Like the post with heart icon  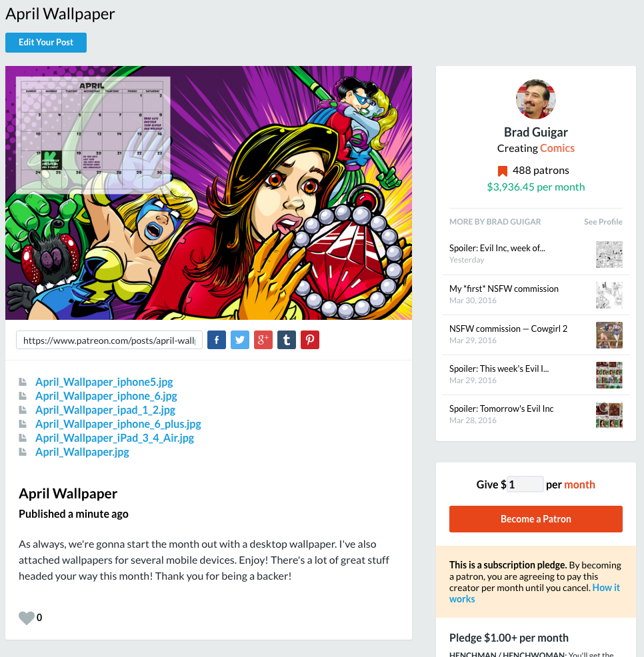click(27, 618)
